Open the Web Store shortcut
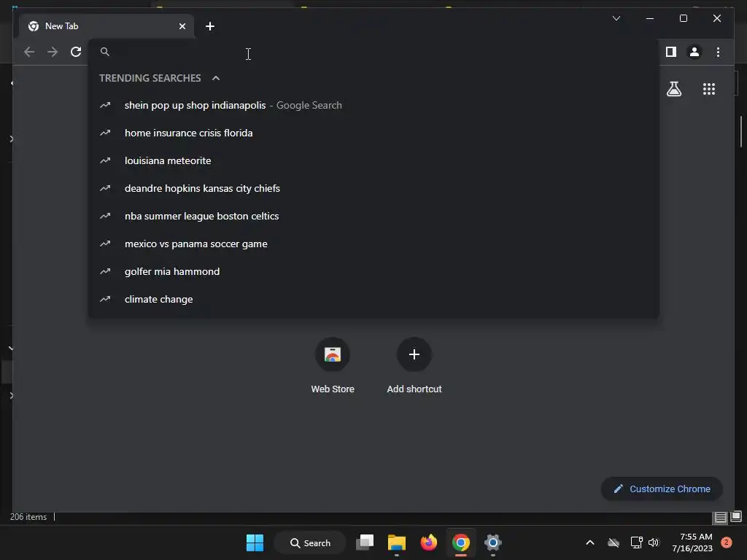The image size is (747, 560). (333, 365)
